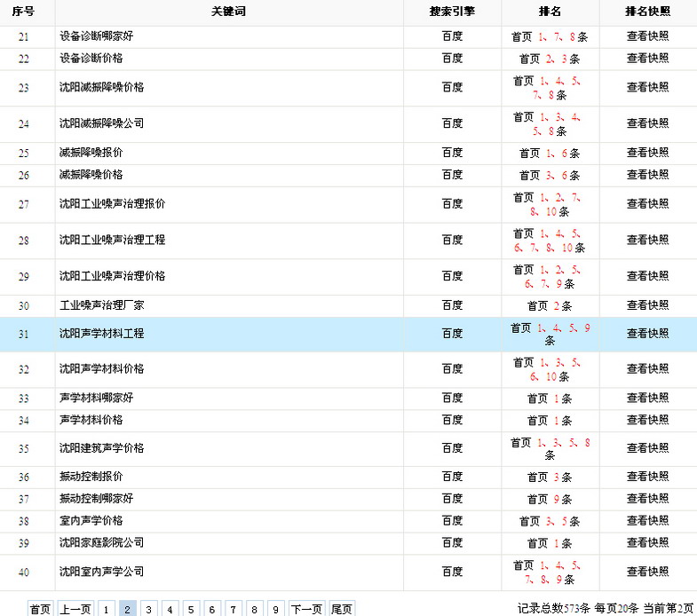Image resolution: width=697 pixels, height=616 pixels.
Task: Open 查看快照 for highlighted row 沈阳声学材料工程
Action: 647,334
